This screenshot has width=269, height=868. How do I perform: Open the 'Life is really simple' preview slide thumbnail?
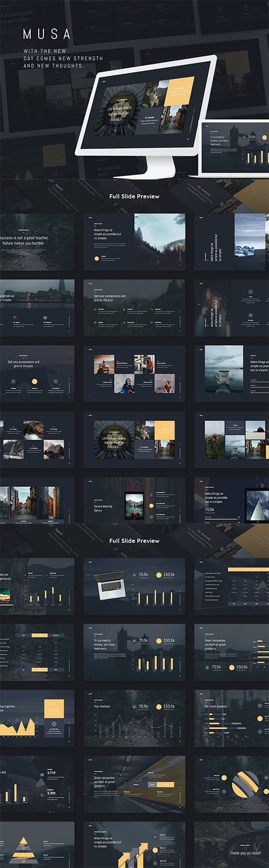tap(134, 440)
